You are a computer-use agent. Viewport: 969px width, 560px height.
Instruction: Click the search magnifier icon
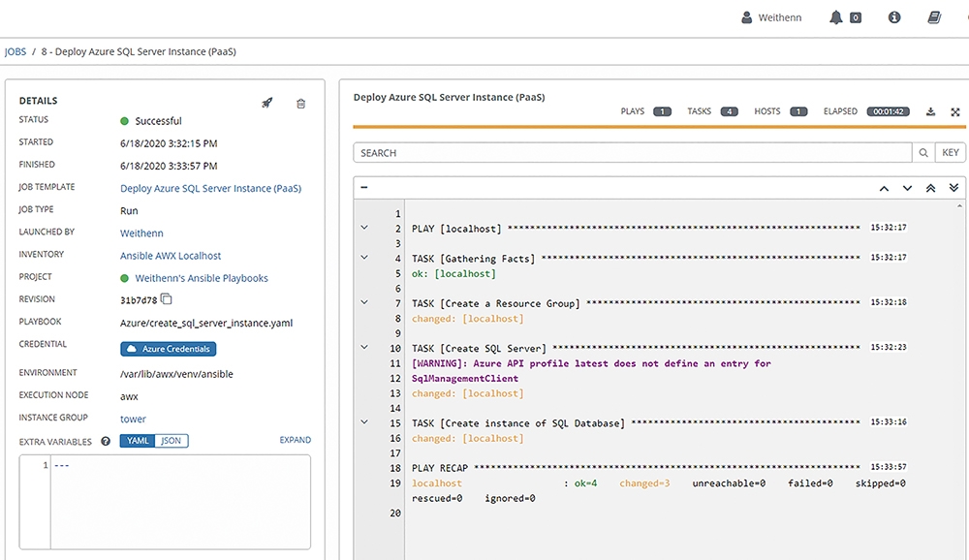click(923, 153)
